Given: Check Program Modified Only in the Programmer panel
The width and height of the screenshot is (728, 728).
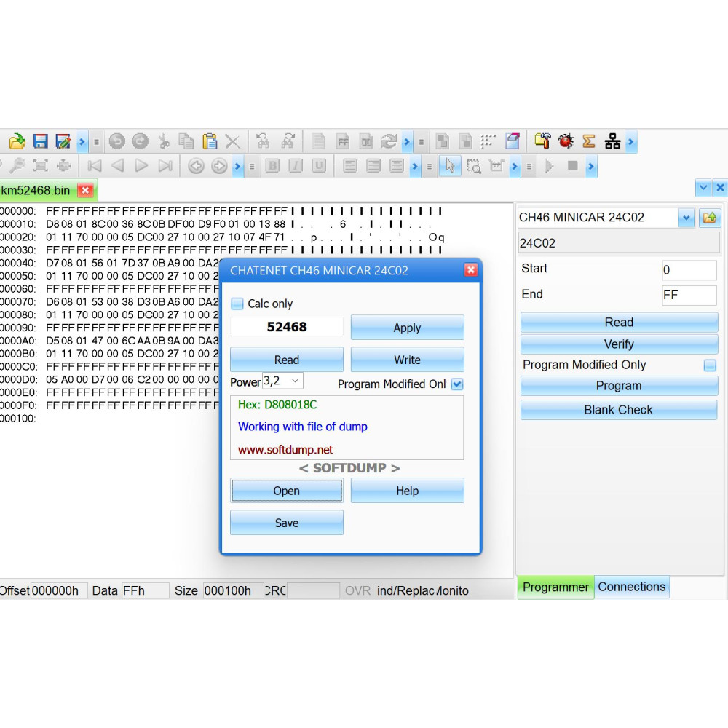Looking at the screenshot, I should [710, 365].
